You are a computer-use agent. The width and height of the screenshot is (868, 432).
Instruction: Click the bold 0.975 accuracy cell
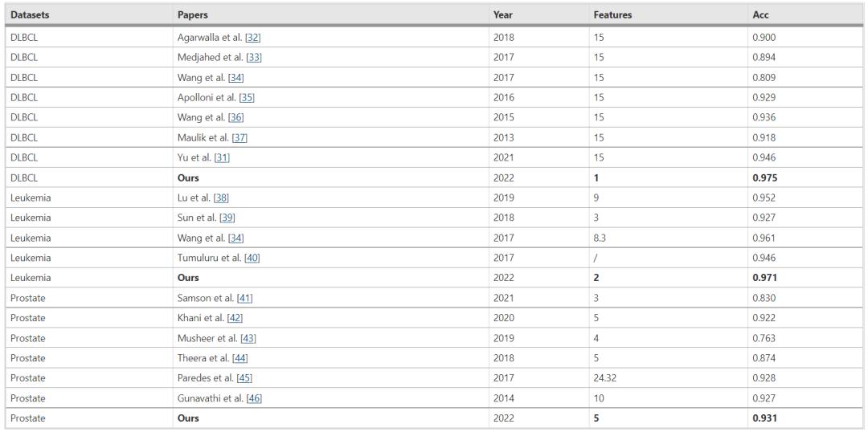click(x=764, y=177)
